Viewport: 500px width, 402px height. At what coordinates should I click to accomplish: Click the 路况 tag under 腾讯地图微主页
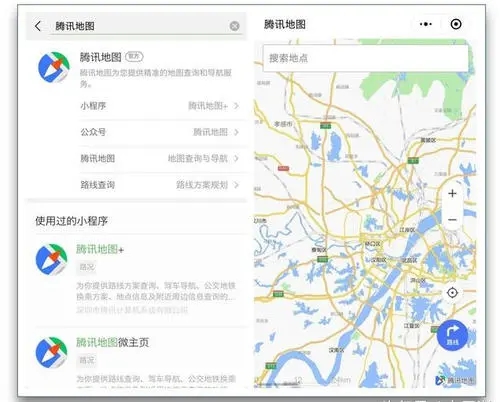[x=87, y=360]
